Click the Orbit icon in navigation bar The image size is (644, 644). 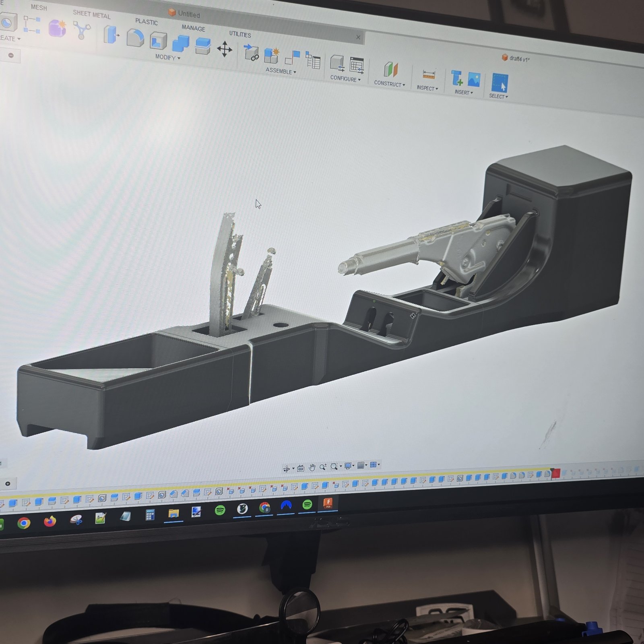tap(287, 469)
